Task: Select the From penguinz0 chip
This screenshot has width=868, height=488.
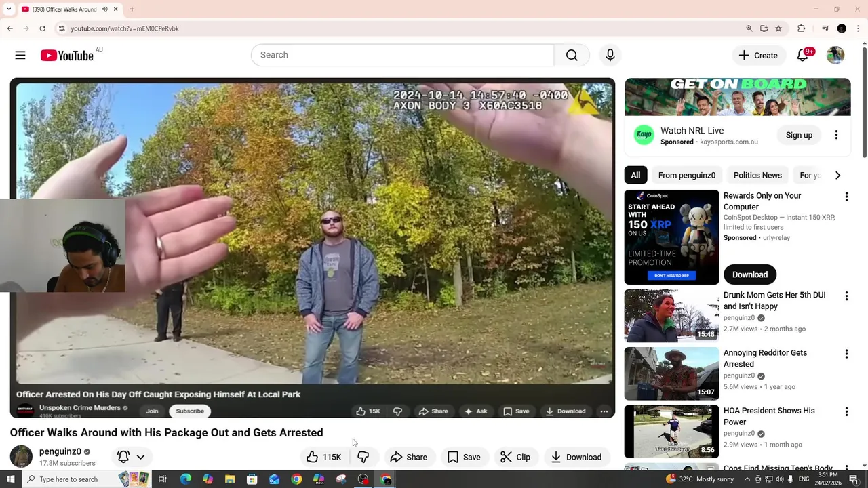Action: click(x=686, y=175)
